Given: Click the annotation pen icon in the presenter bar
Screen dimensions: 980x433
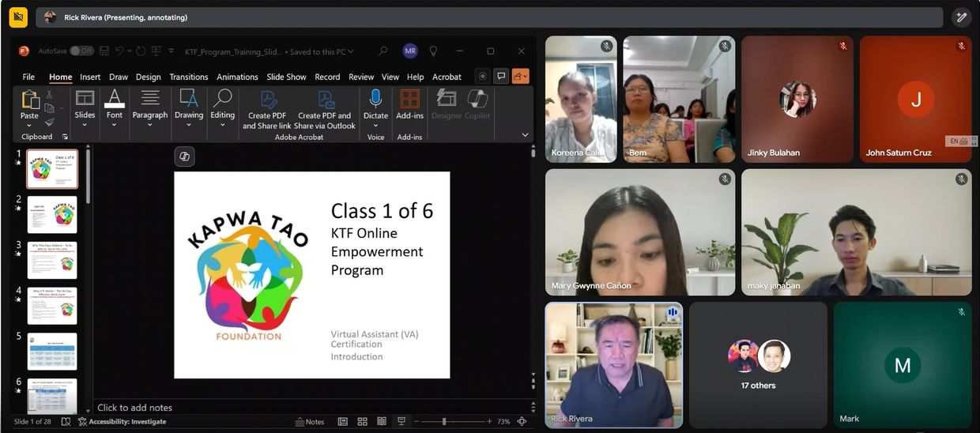Looking at the screenshot, I should [x=961, y=17].
